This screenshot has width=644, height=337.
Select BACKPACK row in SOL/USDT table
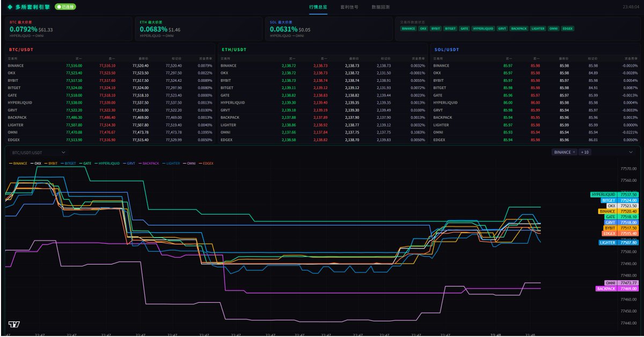click(x=535, y=117)
